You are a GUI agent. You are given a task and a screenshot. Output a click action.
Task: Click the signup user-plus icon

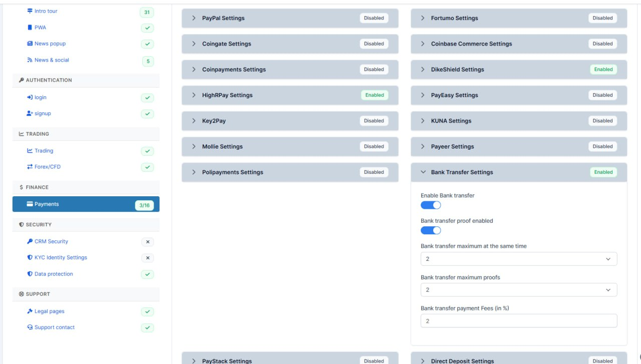pyautogui.click(x=30, y=114)
